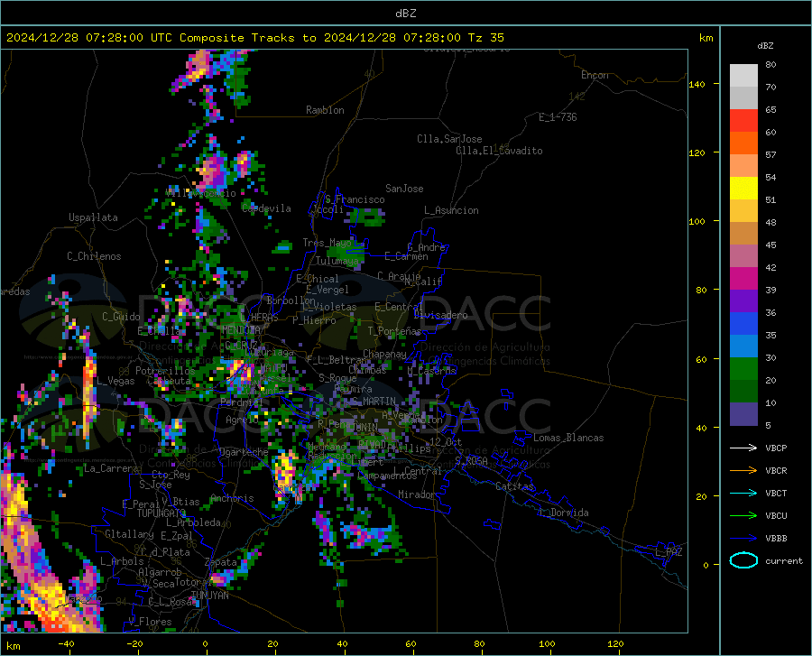This screenshot has height=656, width=812.
Task: Click the 'Uspallata' map label
Action: click(93, 217)
